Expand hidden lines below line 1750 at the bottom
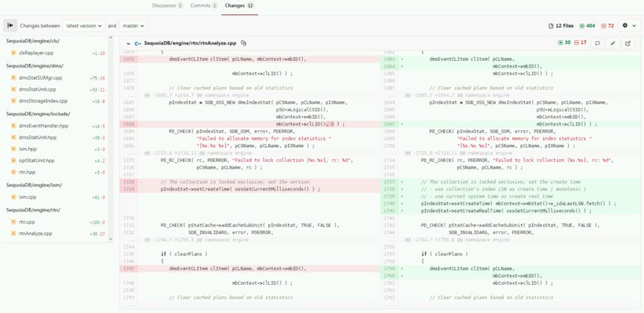This screenshot has width=644, height=313. coord(129,306)
